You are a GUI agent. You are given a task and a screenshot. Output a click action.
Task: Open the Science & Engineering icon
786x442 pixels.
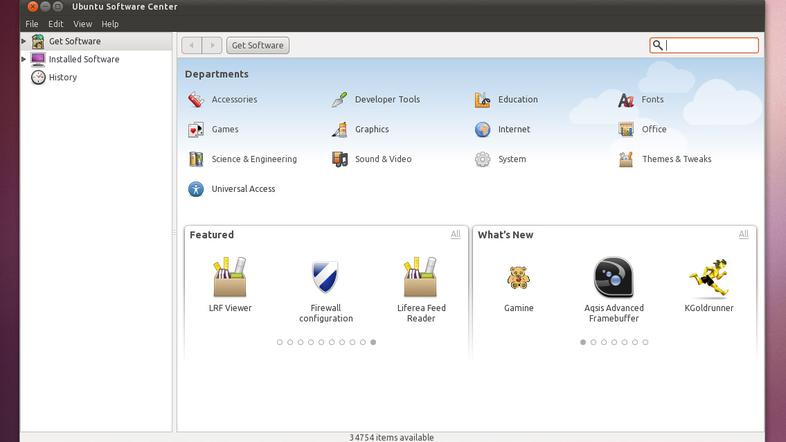(196, 159)
